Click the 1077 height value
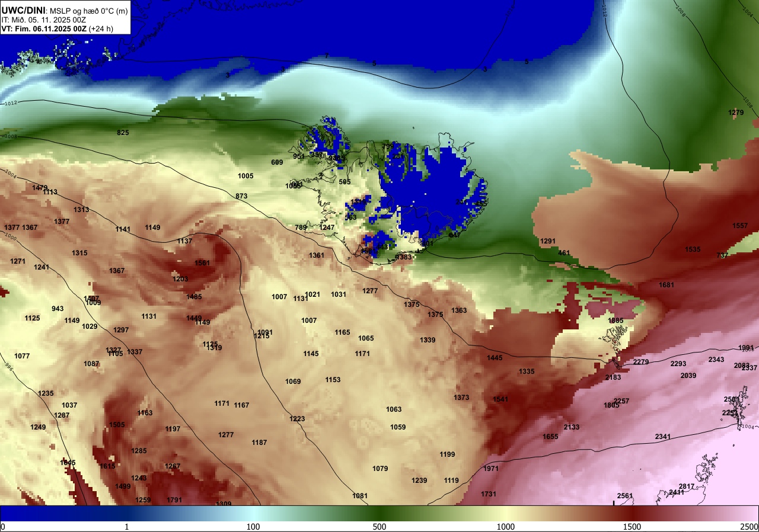The height and width of the screenshot is (532, 759). click(x=22, y=356)
